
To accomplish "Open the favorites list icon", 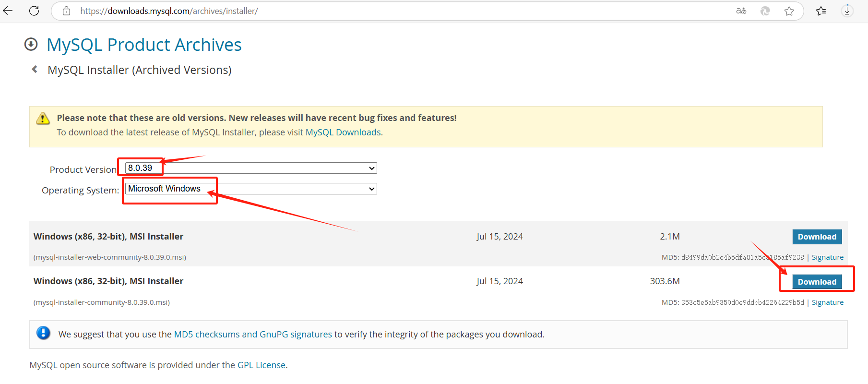I will tap(821, 11).
